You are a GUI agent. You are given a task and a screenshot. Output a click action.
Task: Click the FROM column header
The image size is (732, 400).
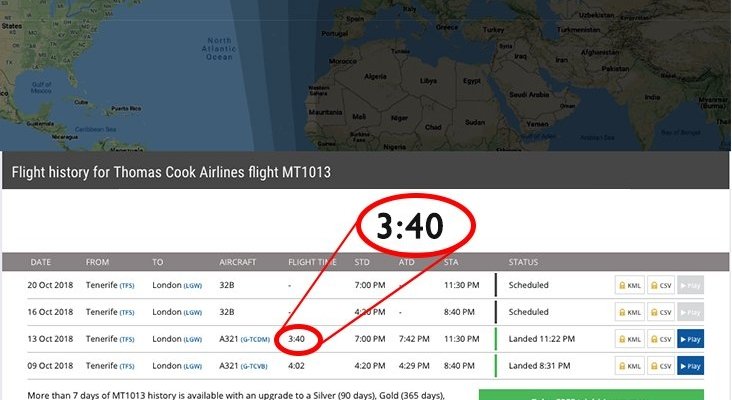pos(97,262)
